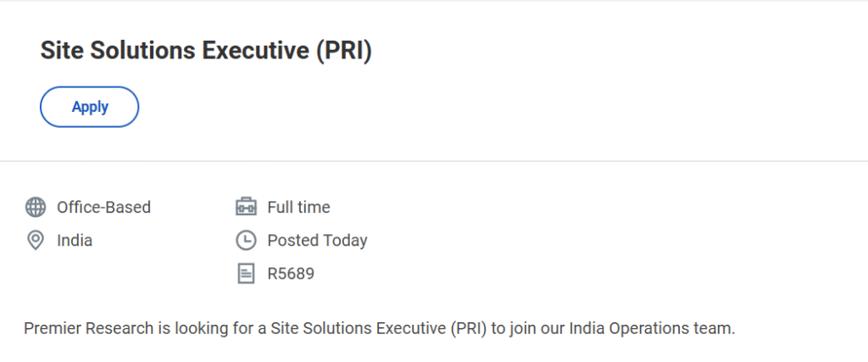Click "(PRI)" in the job title heading
The width and height of the screenshot is (868, 362).
(344, 51)
